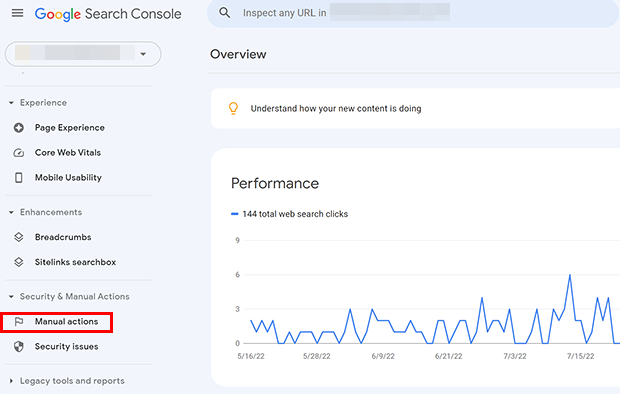Click the Core Web Vitals gauge icon
This screenshot has width=620, height=394.
pyautogui.click(x=19, y=153)
